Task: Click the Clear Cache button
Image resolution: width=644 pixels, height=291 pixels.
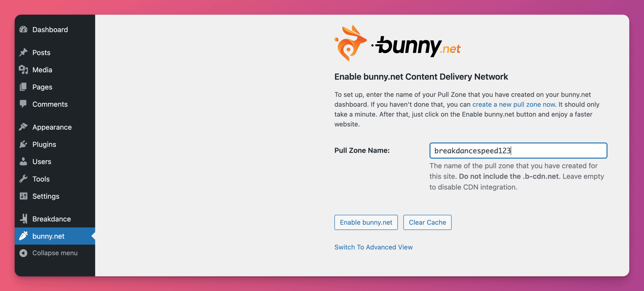Action: coord(427,222)
